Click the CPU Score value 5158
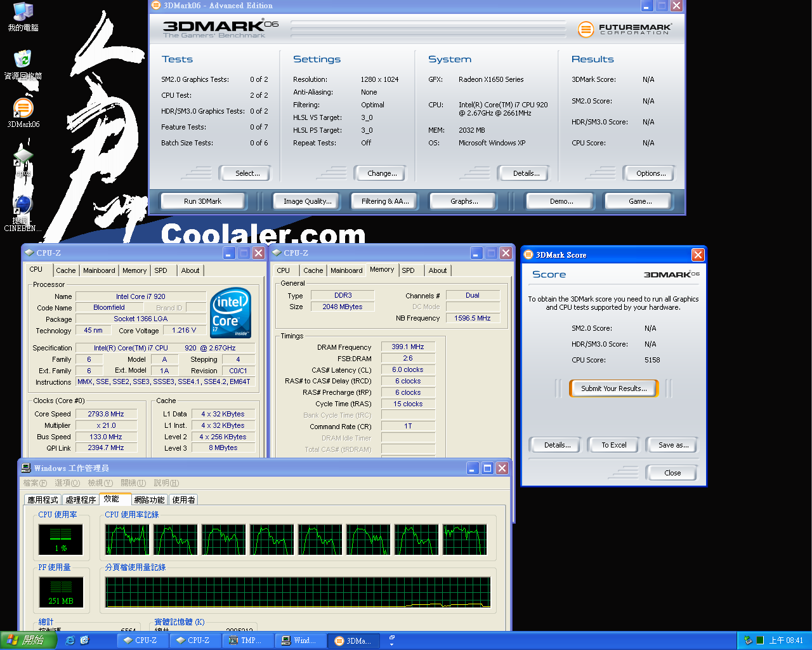The height and width of the screenshot is (650, 812). click(x=652, y=360)
